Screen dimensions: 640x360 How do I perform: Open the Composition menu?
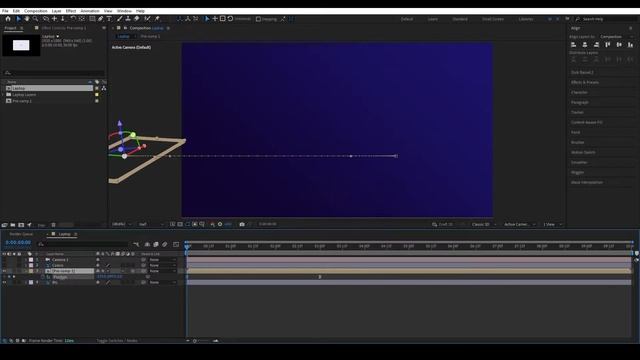tap(36, 11)
